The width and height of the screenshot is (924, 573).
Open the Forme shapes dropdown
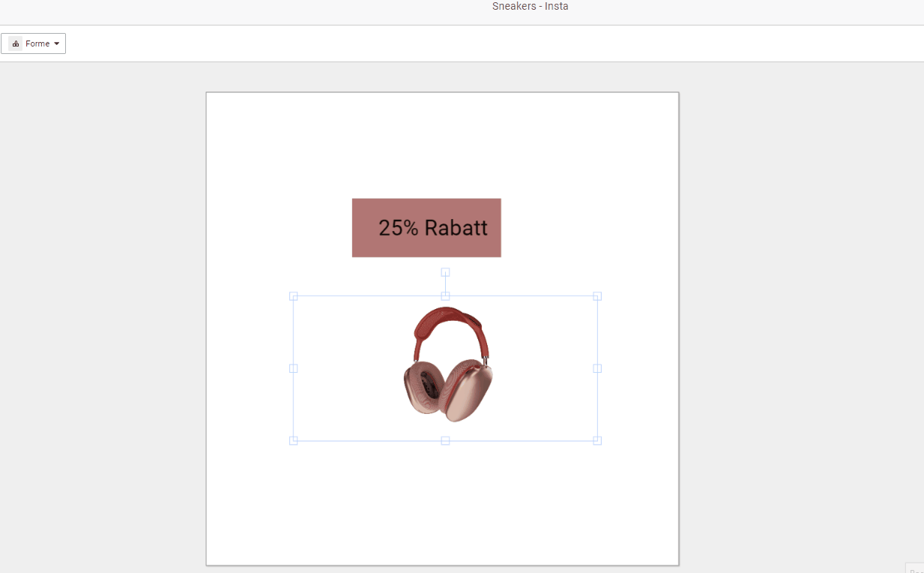click(x=33, y=43)
